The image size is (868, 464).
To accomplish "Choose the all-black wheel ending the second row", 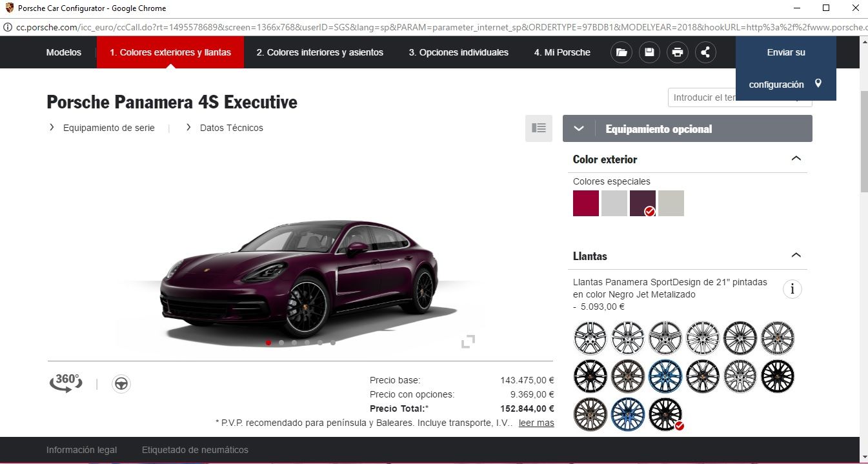I will click(778, 376).
